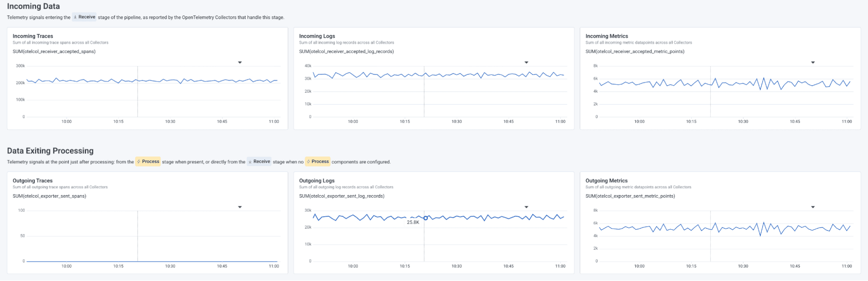Click the triangle marker above Incoming Metrics chart

813,62
